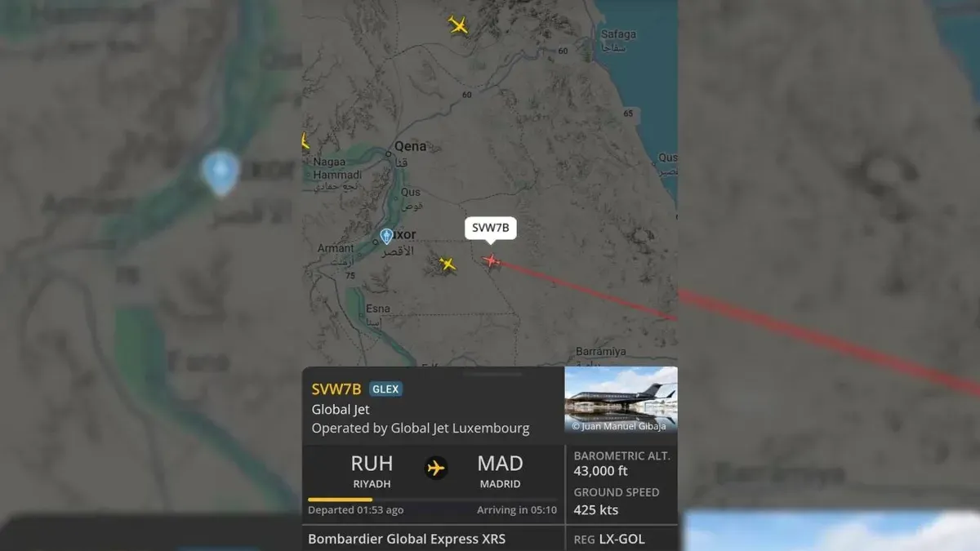Screen dimensions: 980x551
Task: Select the red SVW7B aircraft on map
Action: tap(491, 260)
